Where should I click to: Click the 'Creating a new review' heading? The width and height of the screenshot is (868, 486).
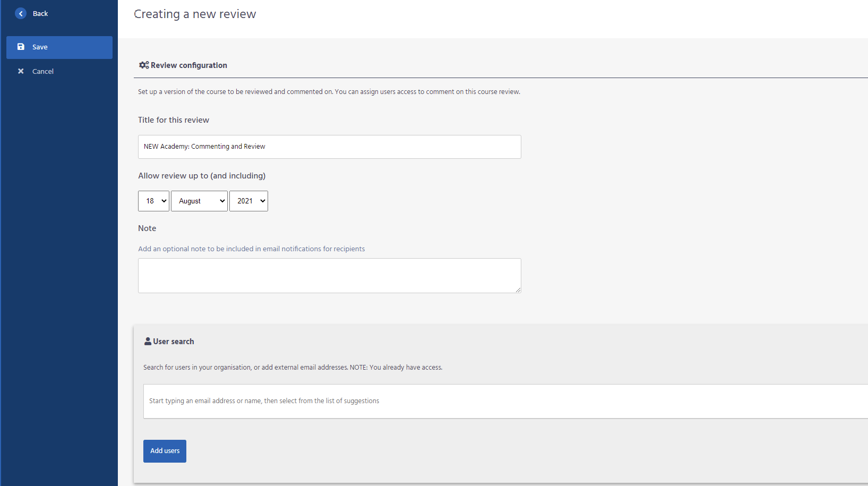(x=195, y=14)
